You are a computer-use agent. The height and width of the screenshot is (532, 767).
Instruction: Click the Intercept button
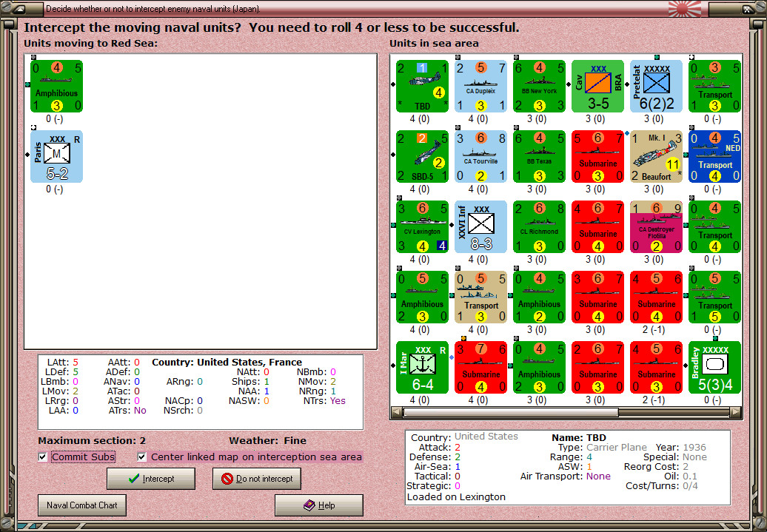tap(151, 479)
